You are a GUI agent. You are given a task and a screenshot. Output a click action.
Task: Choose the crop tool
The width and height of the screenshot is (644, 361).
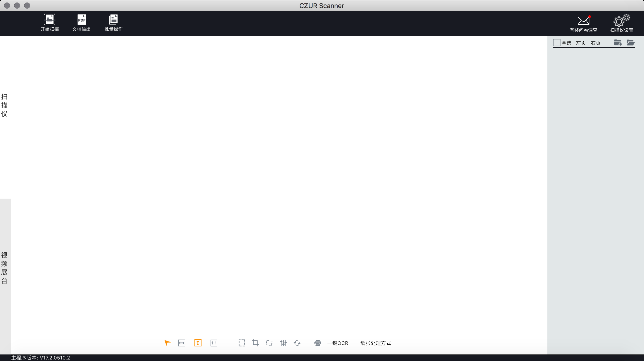255,343
